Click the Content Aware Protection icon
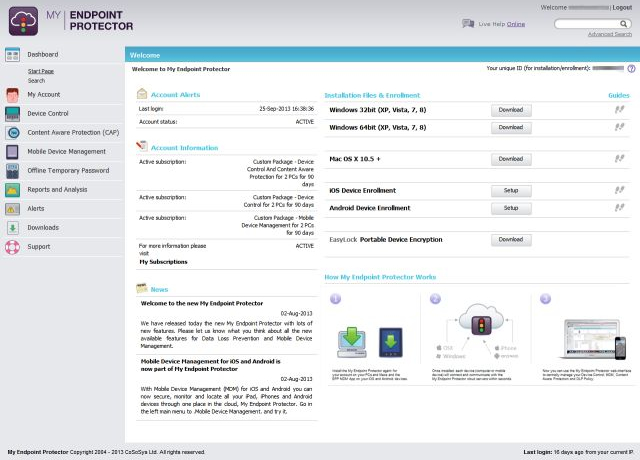 (13, 133)
